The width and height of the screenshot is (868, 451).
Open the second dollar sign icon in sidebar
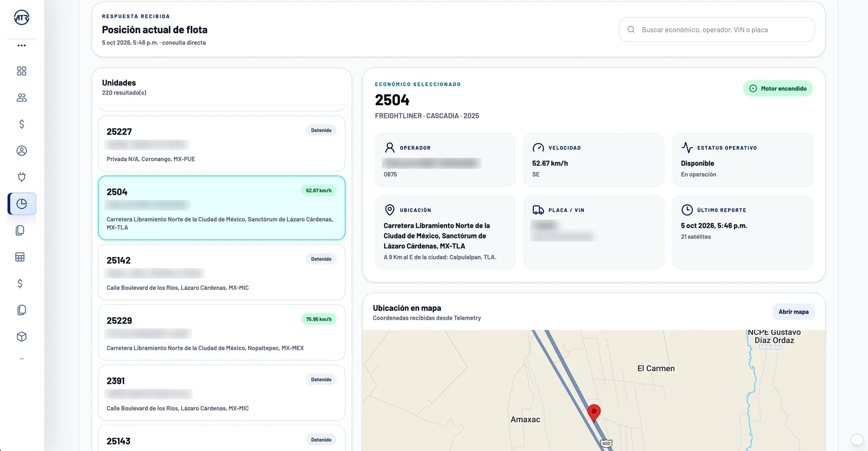tap(20, 283)
